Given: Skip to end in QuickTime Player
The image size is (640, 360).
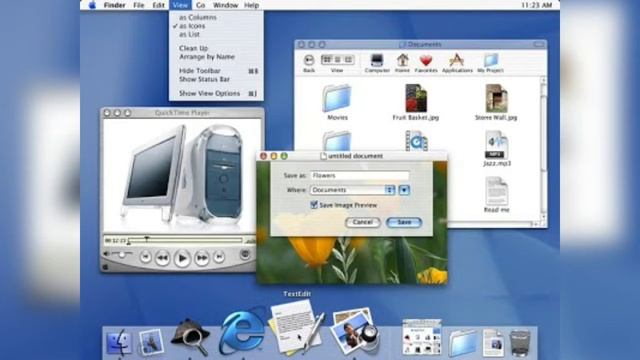Looking at the screenshot, I should click(x=219, y=257).
